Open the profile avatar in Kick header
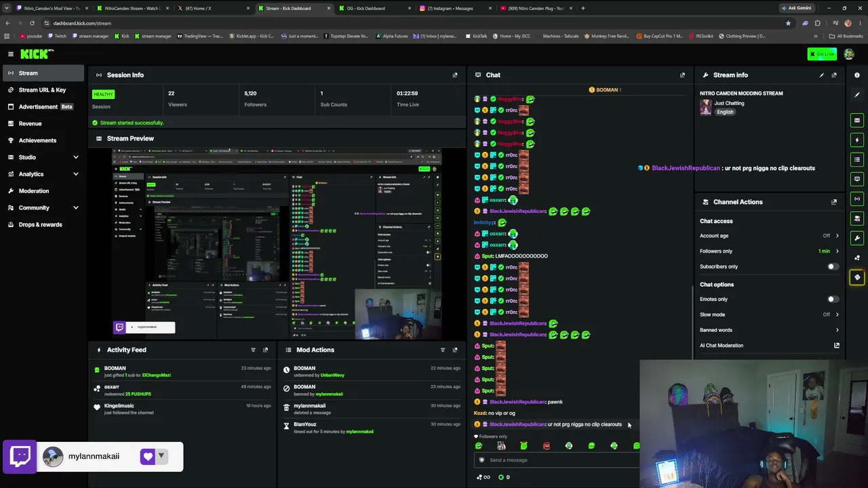The image size is (868, 488). (x=849, y=54)
